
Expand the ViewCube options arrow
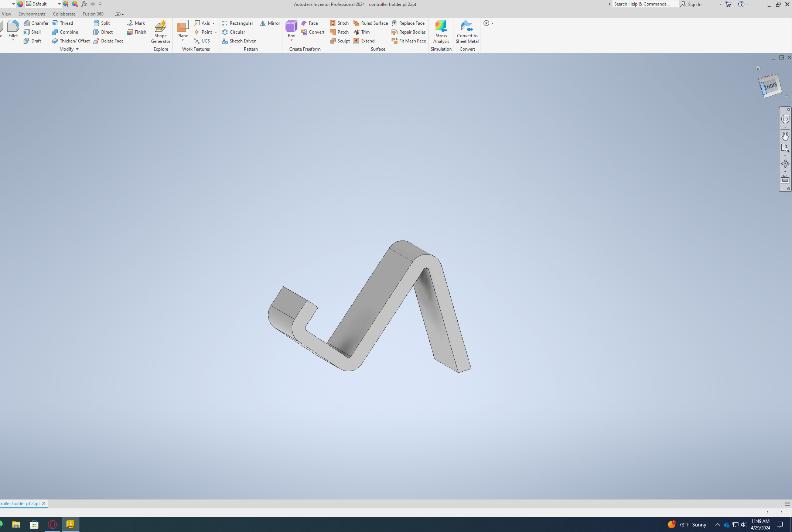coord(786,96)
